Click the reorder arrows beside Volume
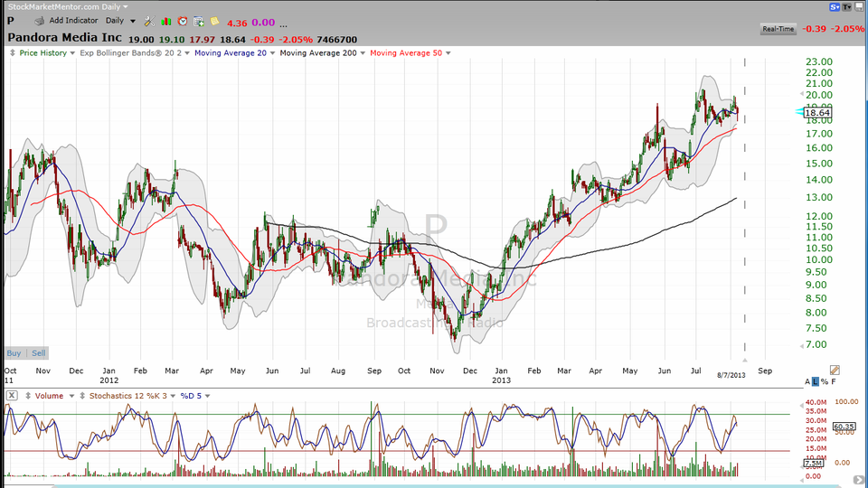This screenshot has height=488, width=868. pyautogui.click(x=28, y=396)
